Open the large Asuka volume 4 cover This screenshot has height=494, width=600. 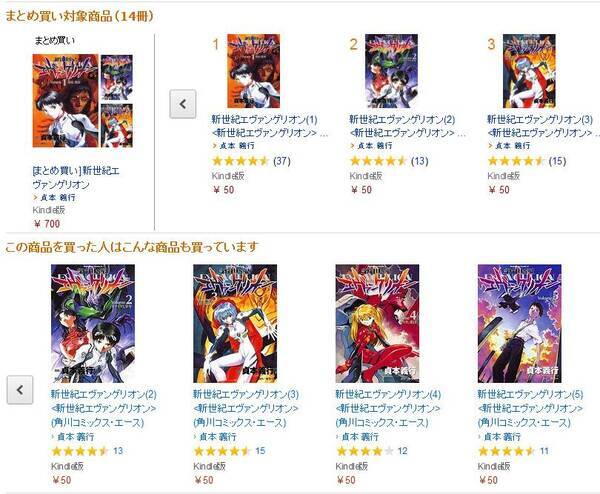click(x=377, y=324)
